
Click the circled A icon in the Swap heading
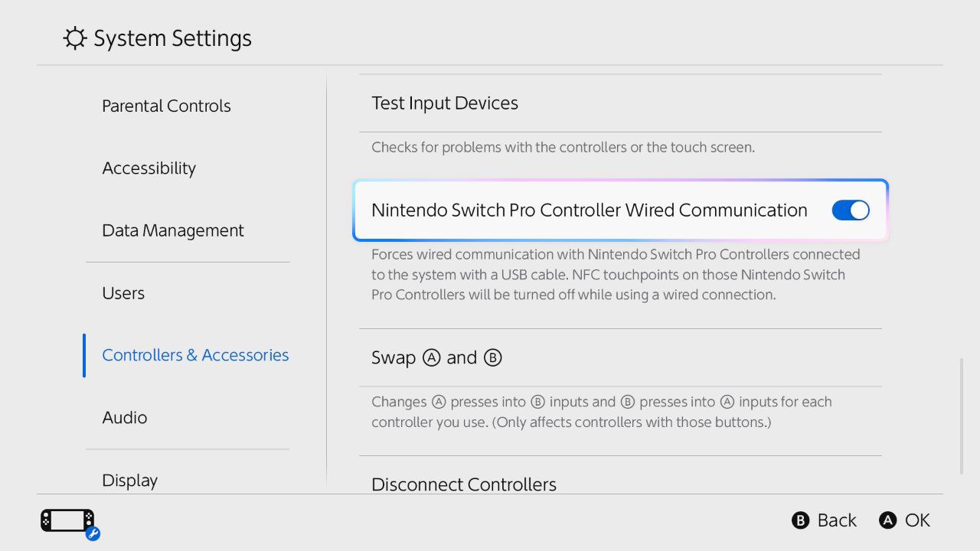[432, 358]
